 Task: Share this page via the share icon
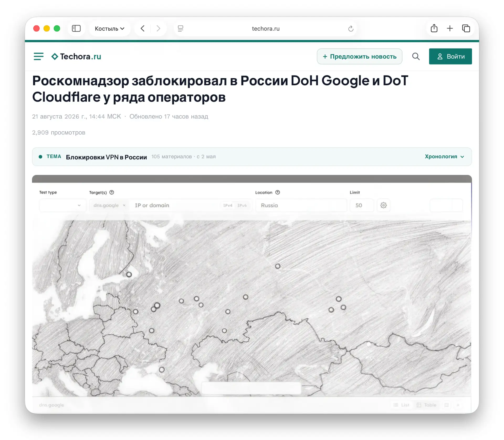point(434,28)
